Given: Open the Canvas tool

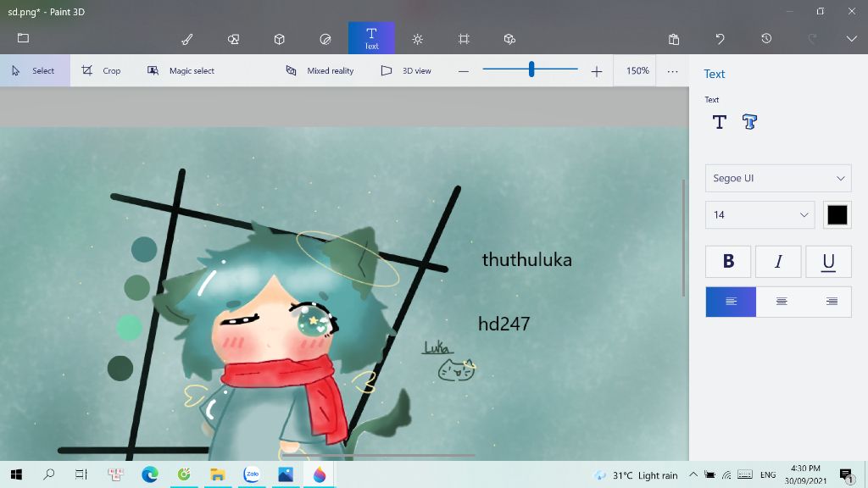Looking at the screenshot, I should tap(464, 39).
